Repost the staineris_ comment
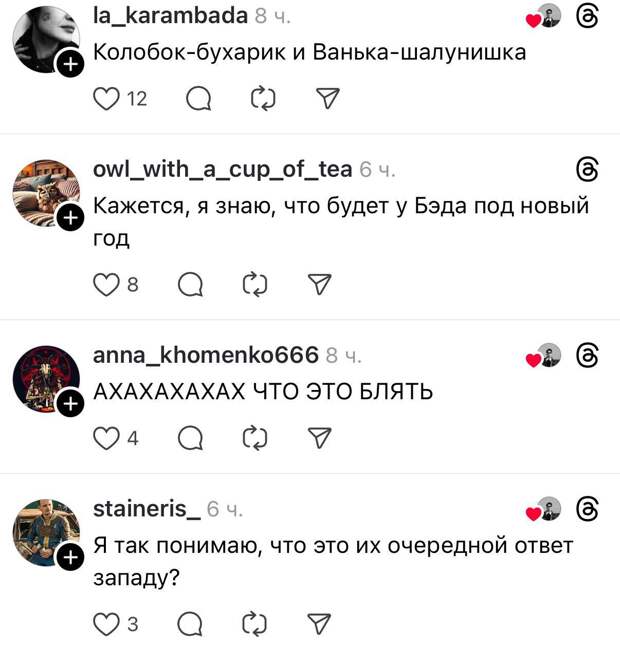This screenshot has width=620, height=650. 255,624
